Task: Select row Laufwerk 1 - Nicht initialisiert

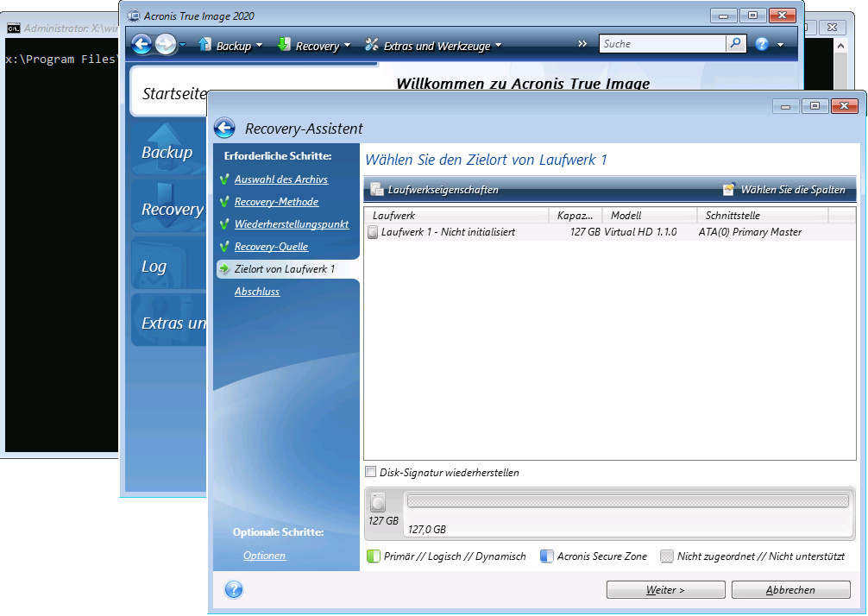Action: pos(609,232)
